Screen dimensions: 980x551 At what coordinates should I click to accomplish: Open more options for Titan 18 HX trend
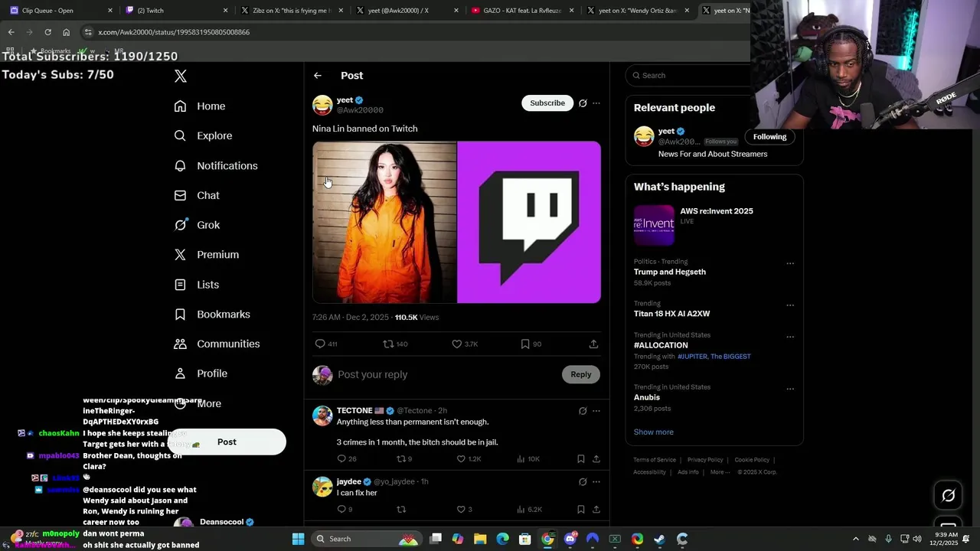click(x=790, y=305)
